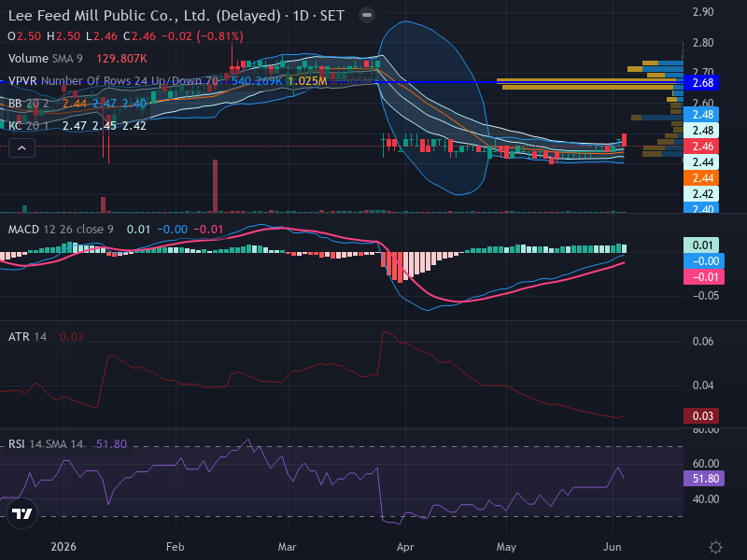This screenshot has width=747, height=560.
Task: Select the VPVR indicator legend
Action: click(113, 81)
